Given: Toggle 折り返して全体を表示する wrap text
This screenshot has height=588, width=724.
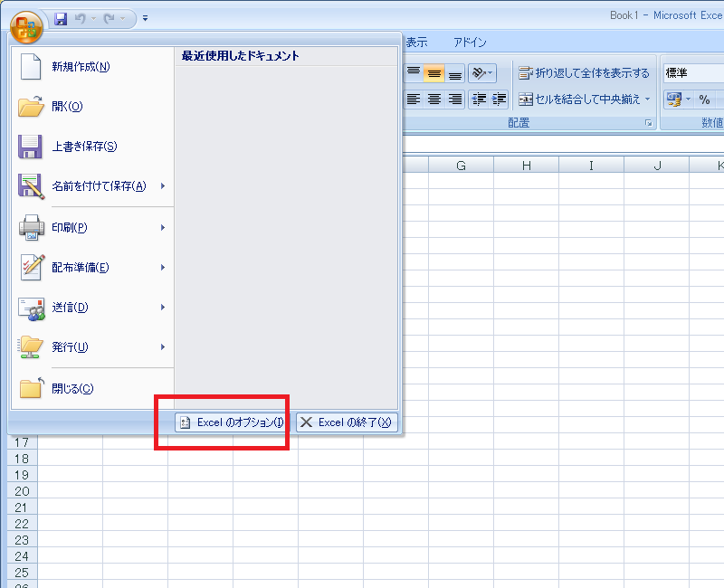Looking at the screenshot, I should click(x=584, y=73).
